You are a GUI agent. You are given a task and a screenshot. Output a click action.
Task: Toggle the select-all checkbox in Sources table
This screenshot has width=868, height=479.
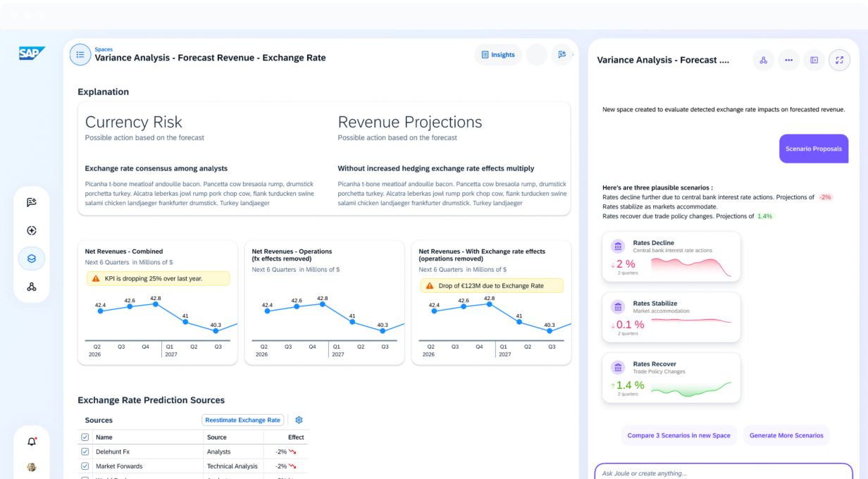coord(85,437)
